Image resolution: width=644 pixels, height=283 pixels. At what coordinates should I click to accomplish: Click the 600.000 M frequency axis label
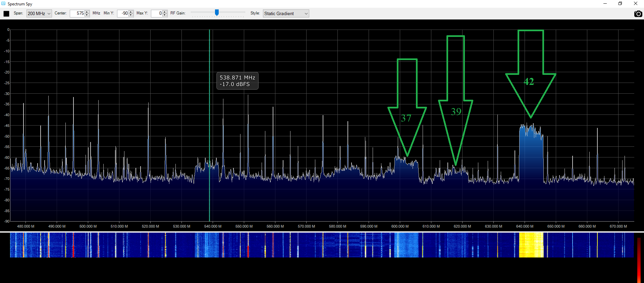coord(400,226)
